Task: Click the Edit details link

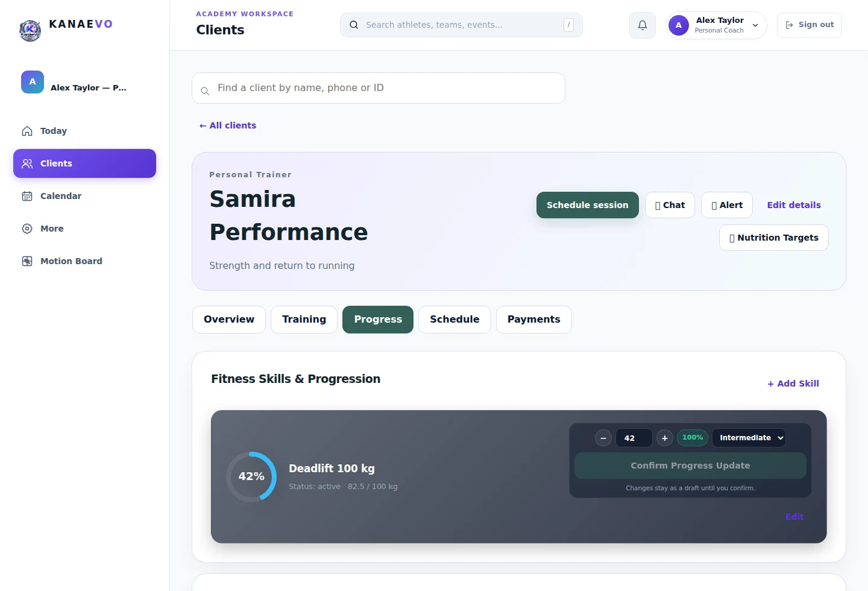Action: [794, 205]
